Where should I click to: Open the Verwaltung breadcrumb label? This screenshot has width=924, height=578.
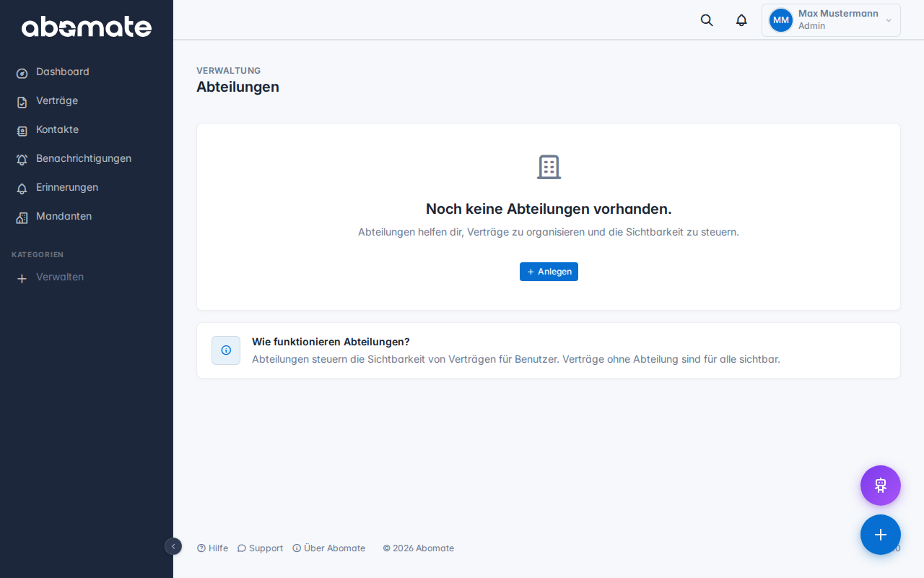pos(229,70)
